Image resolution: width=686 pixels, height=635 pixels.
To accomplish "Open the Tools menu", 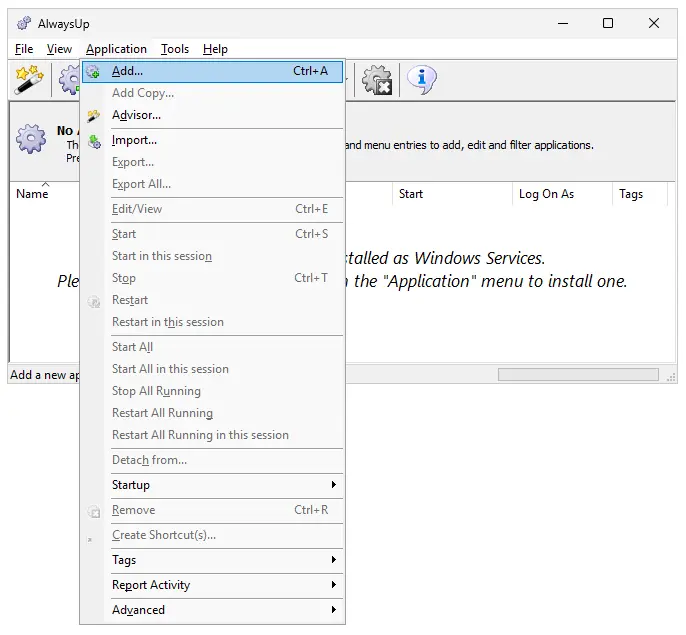I will pyautogui.click(x=175, y=49).
